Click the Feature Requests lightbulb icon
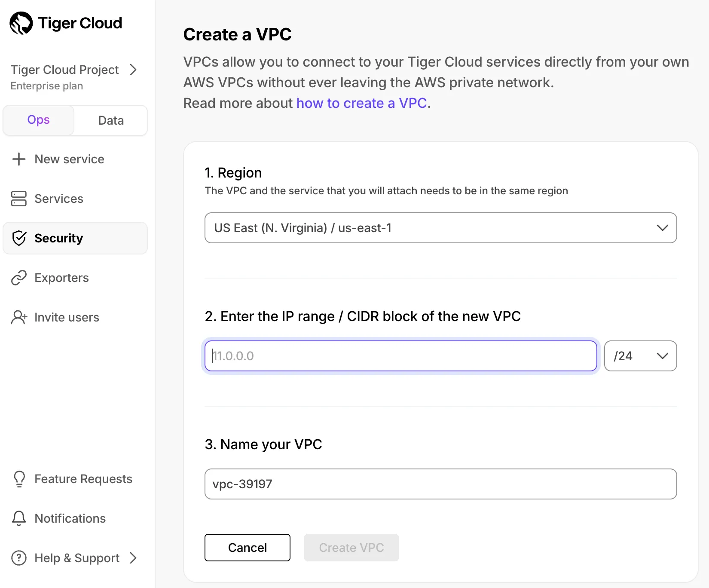Screen dimensions: 709x588 pos(19,479)
